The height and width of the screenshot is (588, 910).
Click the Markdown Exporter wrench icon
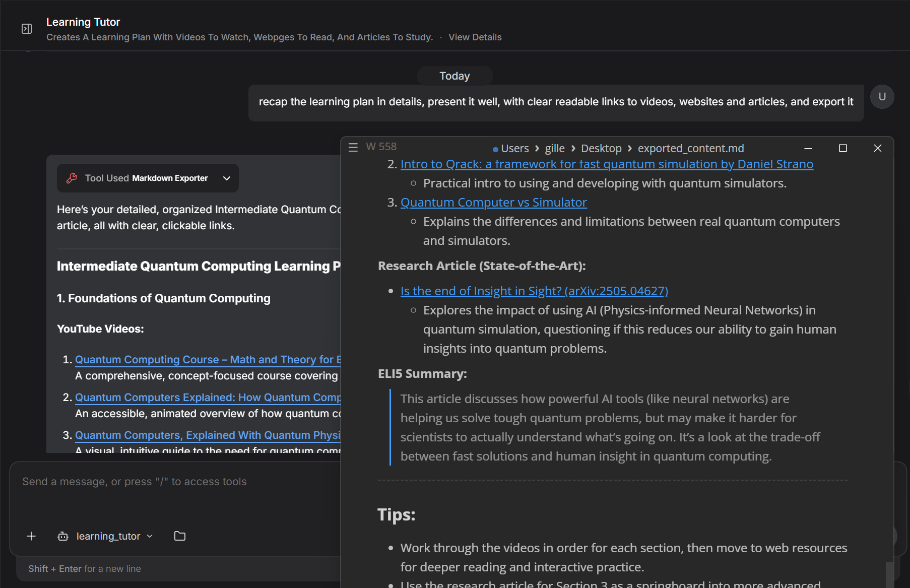(x=71, y=178)
